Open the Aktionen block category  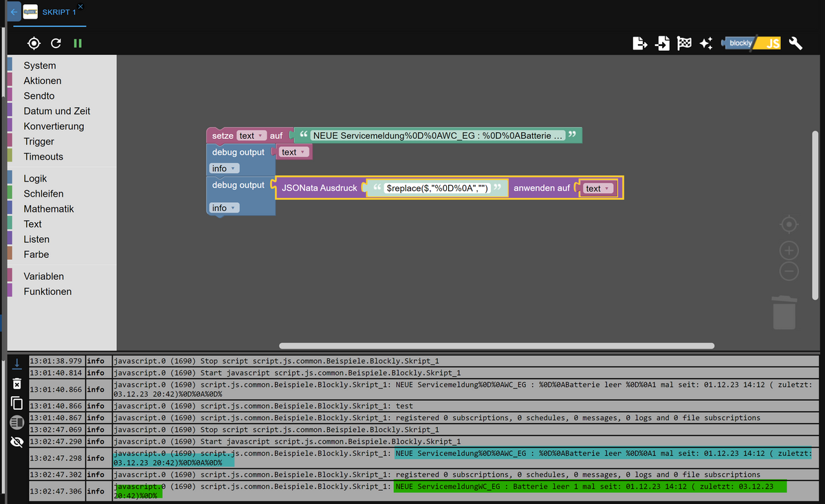pos(43,80)
